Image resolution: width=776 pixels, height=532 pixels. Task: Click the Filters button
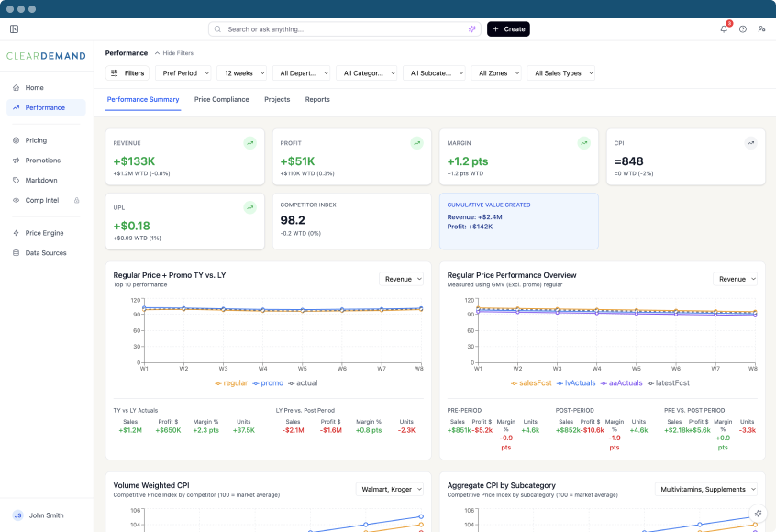click(127, 73)
